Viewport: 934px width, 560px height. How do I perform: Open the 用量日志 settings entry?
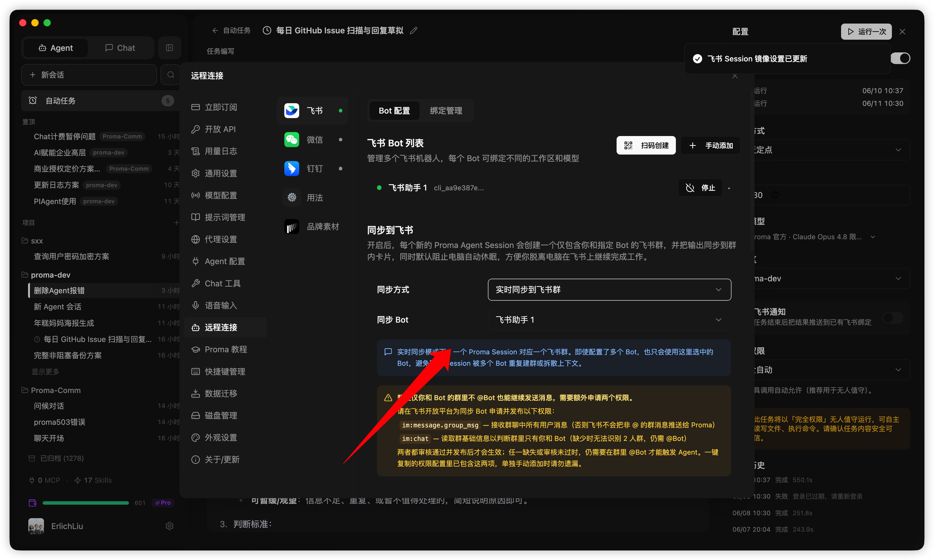pyautogui.click(x=225, y=151)
